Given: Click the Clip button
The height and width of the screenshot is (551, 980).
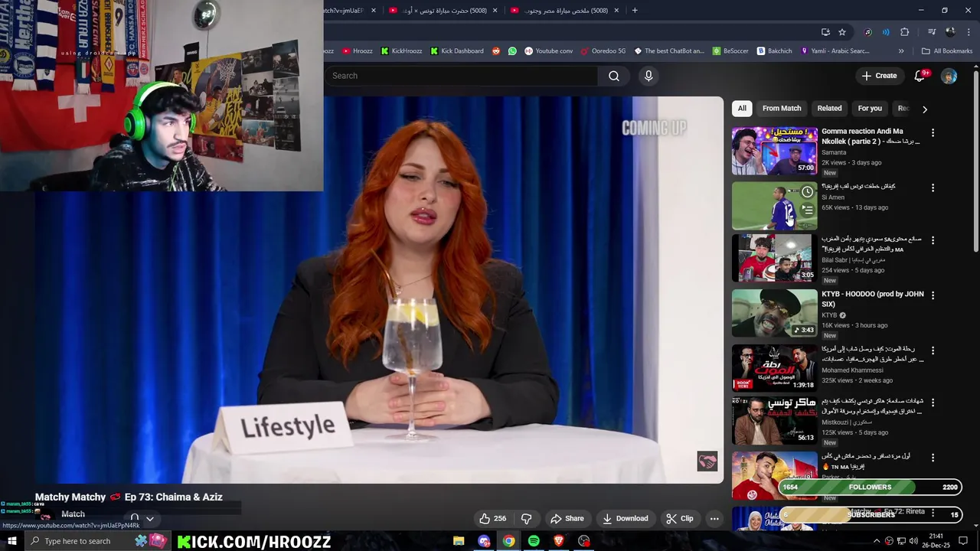Looking at the screenshot, I should 680,518.
